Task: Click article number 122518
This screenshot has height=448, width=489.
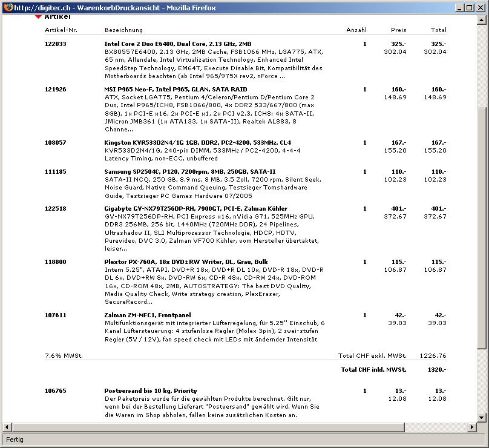Action: 56,209
